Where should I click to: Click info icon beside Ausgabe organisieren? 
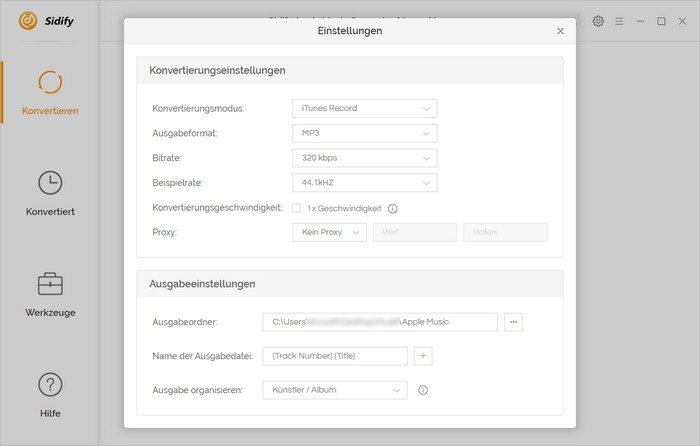(x=423, y=390)
